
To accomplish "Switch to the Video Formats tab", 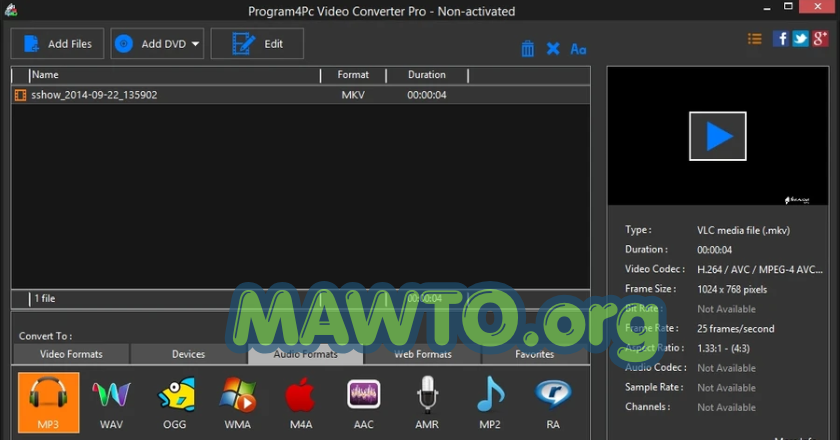I will (71, 354).
